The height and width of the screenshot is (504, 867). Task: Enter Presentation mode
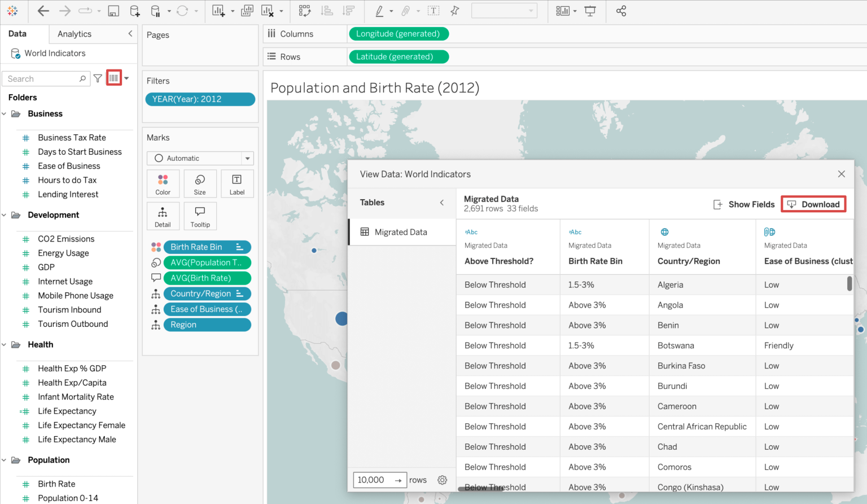point(590,11)
